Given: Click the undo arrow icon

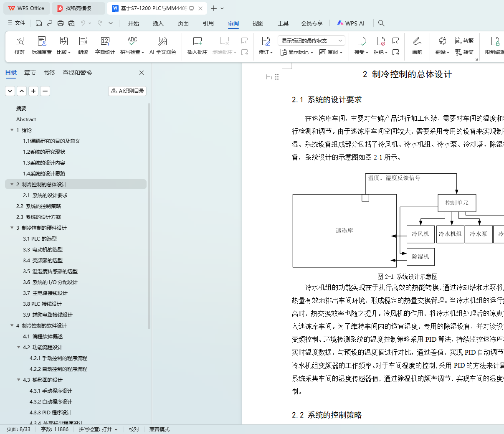Looking at the screenshot, I should tap(83, 23).
